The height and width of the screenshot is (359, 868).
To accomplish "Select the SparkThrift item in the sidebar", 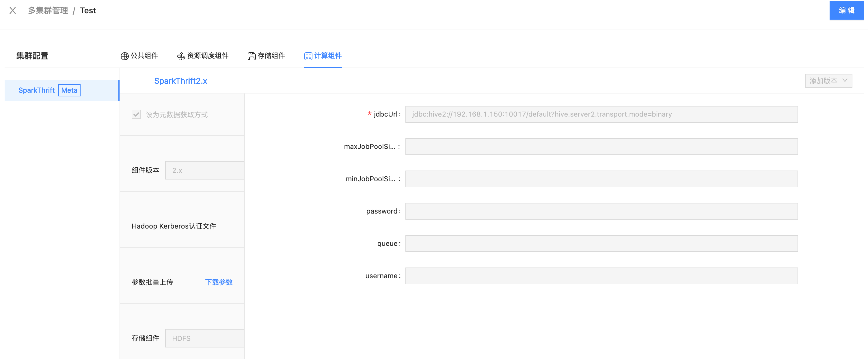I will [x=36, y=90].
